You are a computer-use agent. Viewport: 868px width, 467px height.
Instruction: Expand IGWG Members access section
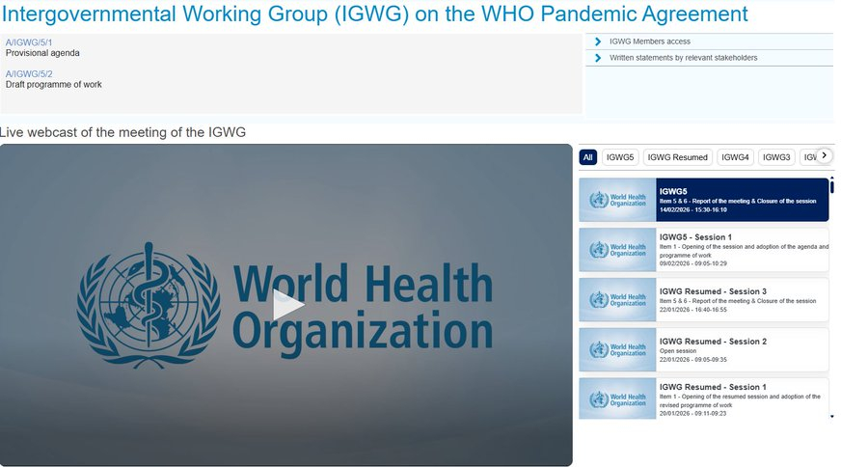(649, 41)
